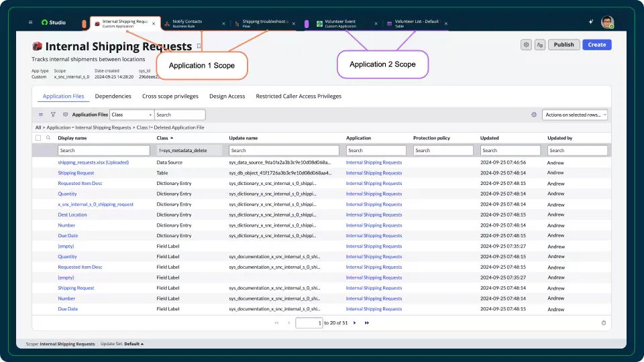
Task: Switch to the Dependencies tab
Action: [x=113, y=97]
